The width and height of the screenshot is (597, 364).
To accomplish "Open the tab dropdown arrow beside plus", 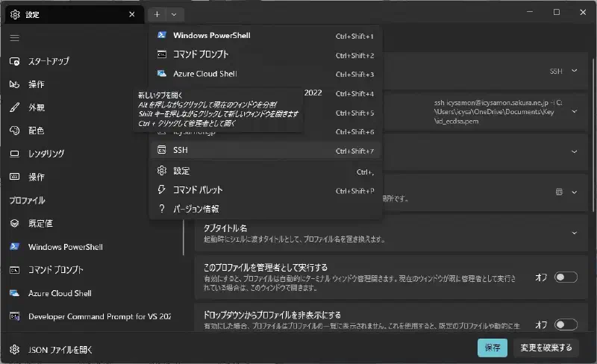I will point(174,14).
